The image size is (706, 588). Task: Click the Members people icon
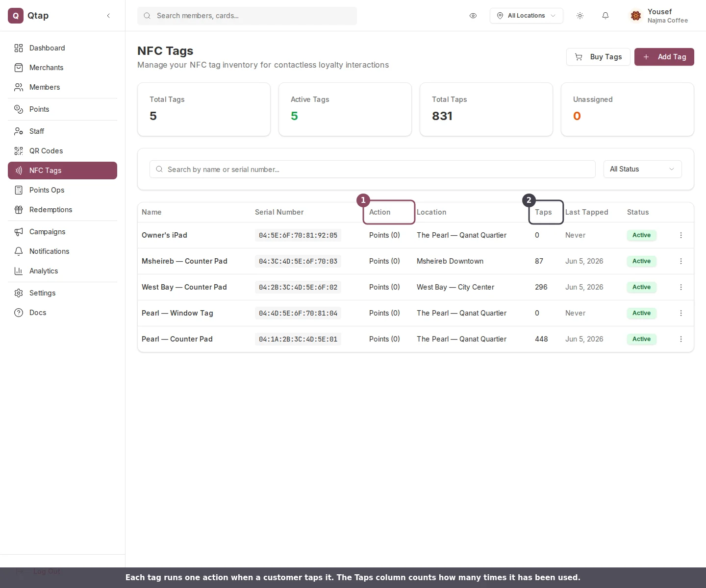(19, 87)
